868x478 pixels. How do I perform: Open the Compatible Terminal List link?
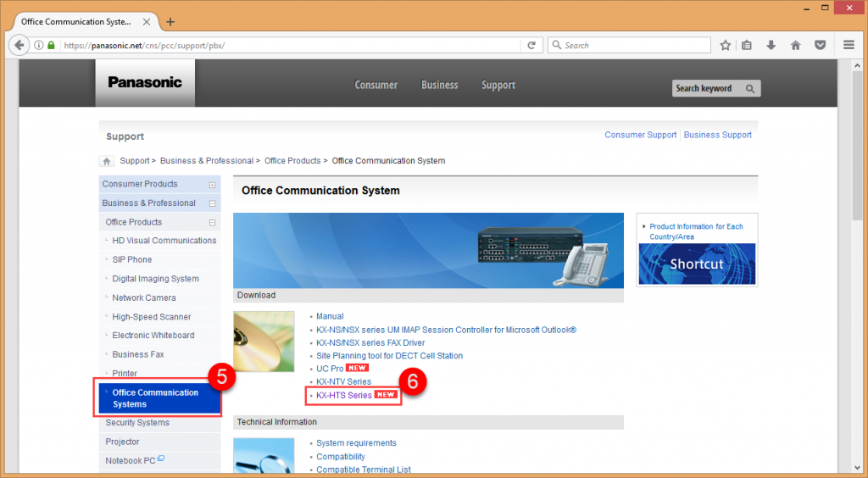[363, 470]
